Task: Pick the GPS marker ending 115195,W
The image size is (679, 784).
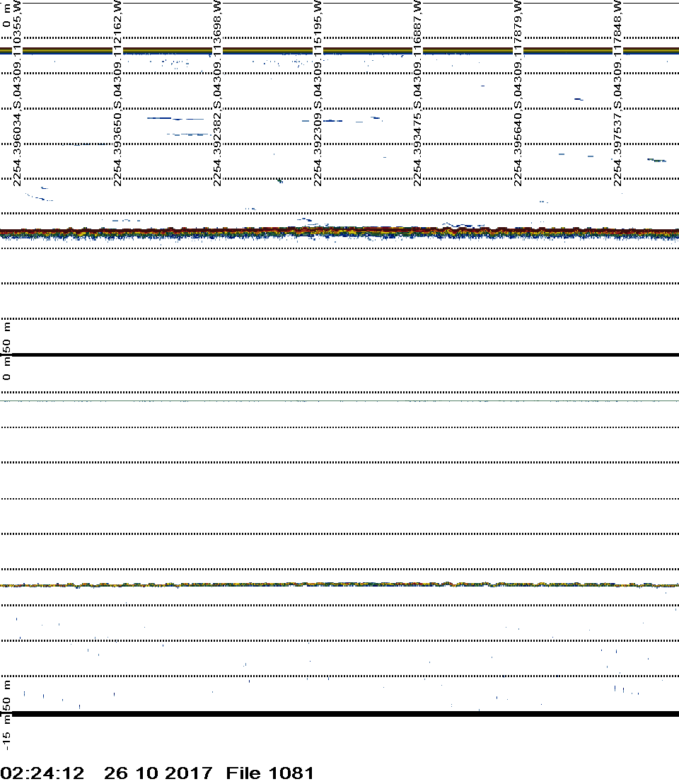Action: [318, 93]
